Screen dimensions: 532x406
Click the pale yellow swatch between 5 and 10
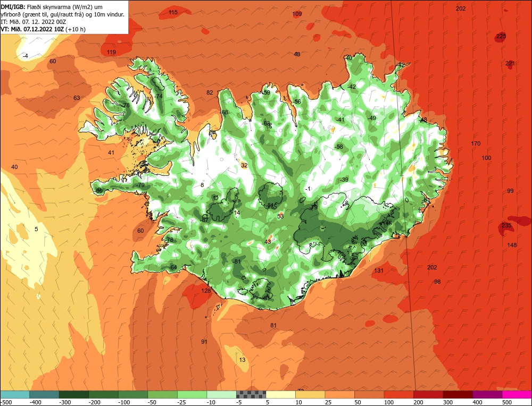coord(280,394)
